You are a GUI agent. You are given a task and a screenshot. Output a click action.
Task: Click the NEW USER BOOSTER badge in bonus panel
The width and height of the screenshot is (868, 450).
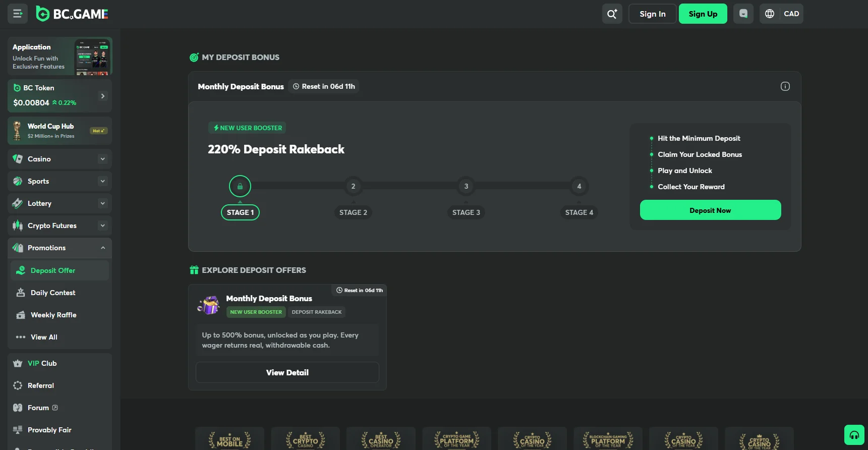pyautogui.click(x=247, y=128)
